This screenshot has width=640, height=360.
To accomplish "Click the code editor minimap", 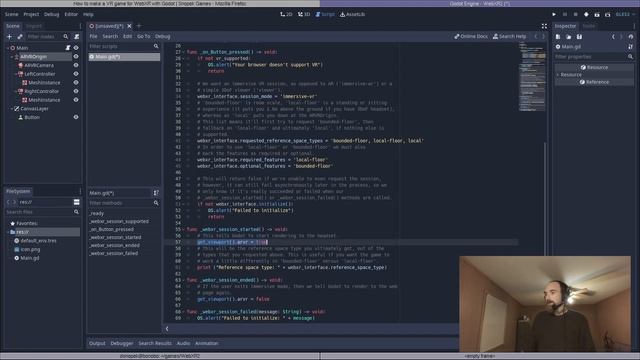I will pyautogui.click(x=532, y=76).
